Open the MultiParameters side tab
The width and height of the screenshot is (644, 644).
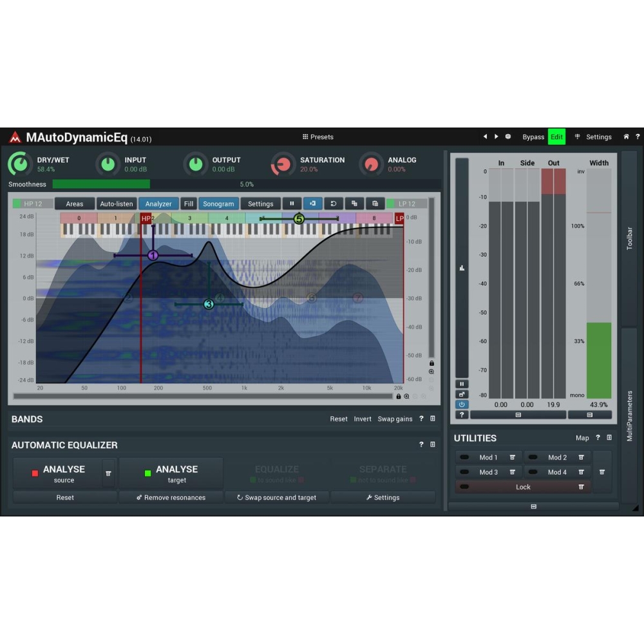tap(629, 415)
